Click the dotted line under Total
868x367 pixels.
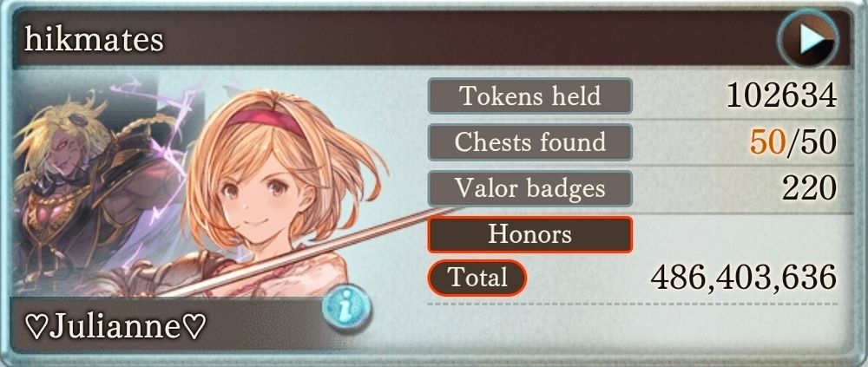(x=632, y=304)
